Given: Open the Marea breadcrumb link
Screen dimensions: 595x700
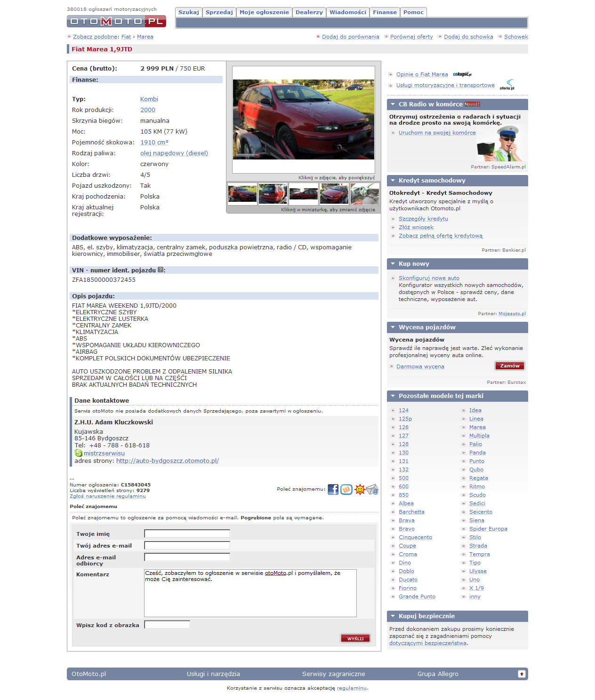Looking at the screenshot, I should point(145,37).
